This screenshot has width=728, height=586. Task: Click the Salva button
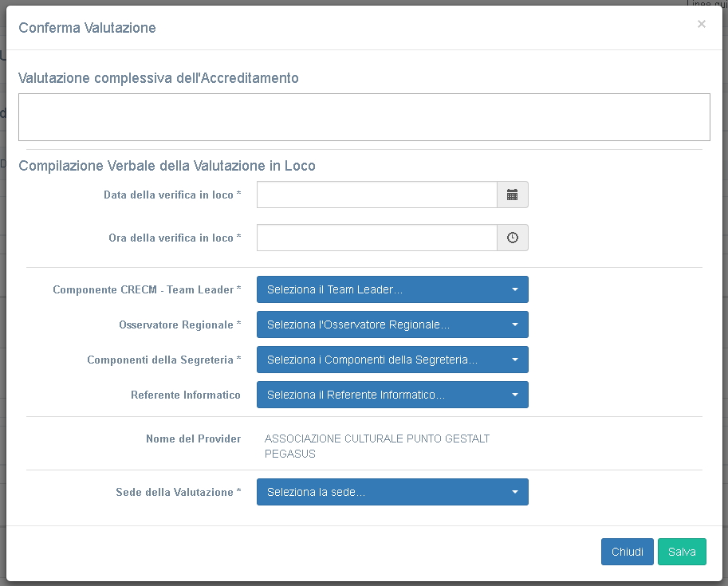(x=682, y=552)
